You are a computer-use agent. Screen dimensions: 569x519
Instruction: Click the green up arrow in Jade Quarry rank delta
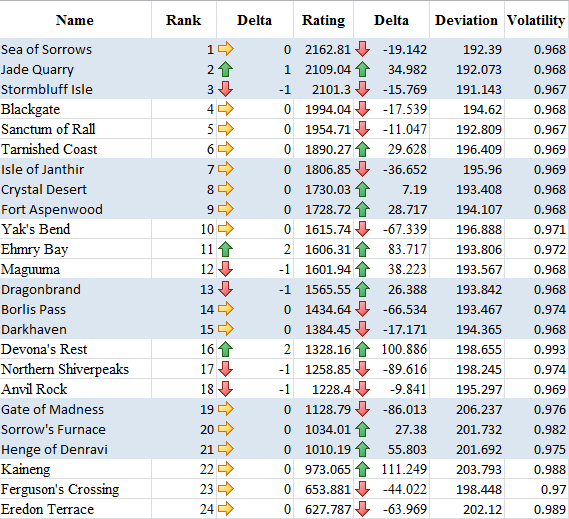click(226, 69)
